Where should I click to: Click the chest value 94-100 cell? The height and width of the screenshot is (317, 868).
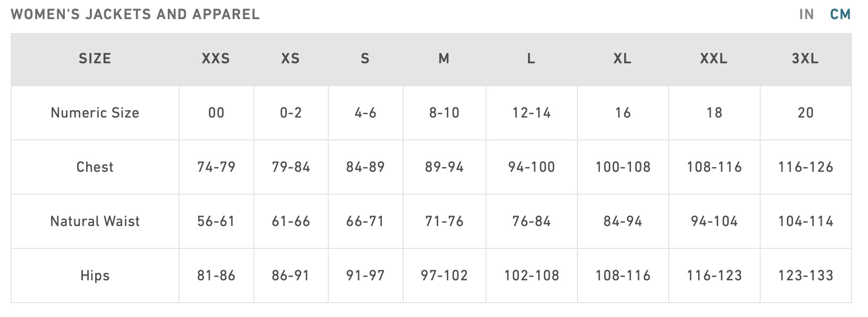pyautogui.click(x=531, y=167)
